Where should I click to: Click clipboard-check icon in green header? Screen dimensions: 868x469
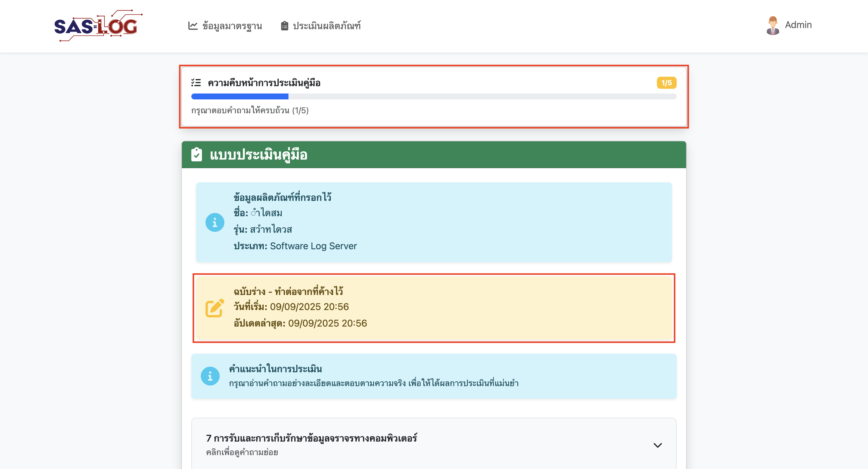(x=197, y=155)
